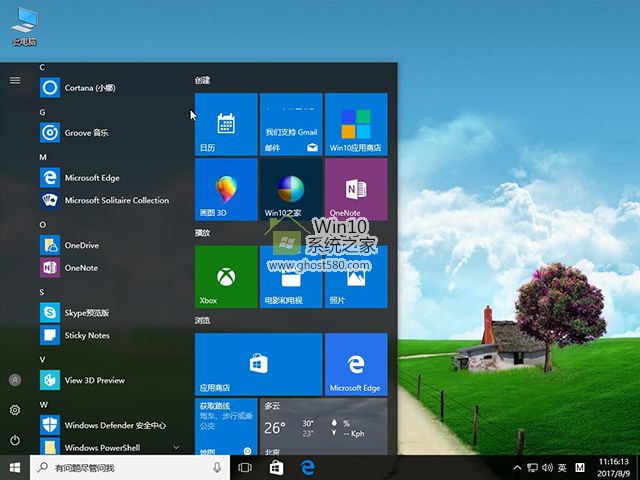Open the wide 应用商店 store tile
Image resolution: width=640 pixels, height=480 pixels.
[258, 364]
